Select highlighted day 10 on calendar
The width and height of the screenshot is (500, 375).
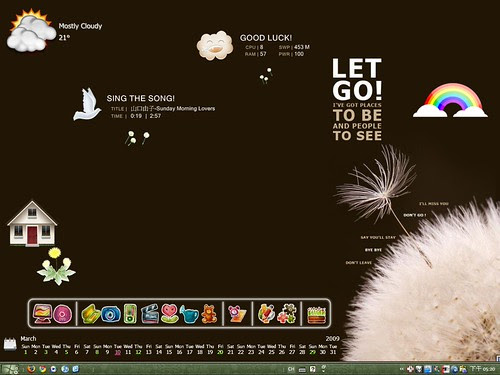coord(118,352)
